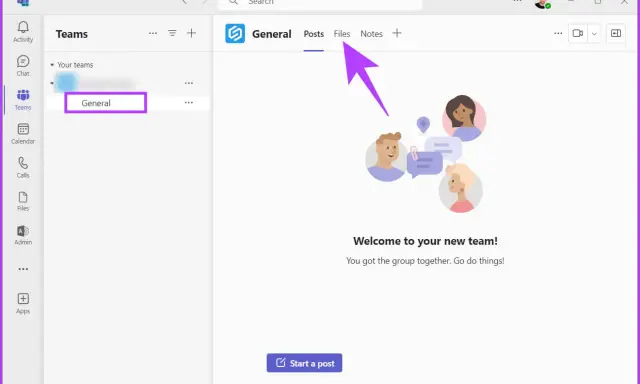
Task: Open the Calendar app
Action: pos(23,133)
